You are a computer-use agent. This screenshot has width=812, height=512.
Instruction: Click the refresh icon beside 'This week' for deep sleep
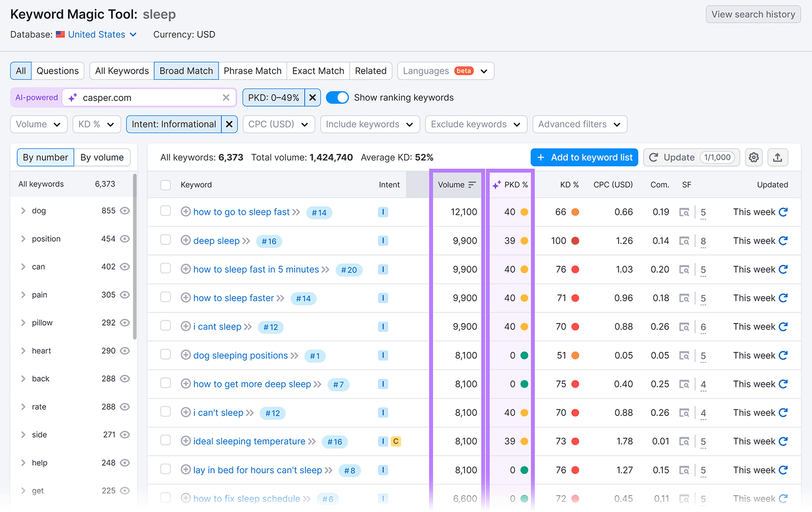pos(783,241)
